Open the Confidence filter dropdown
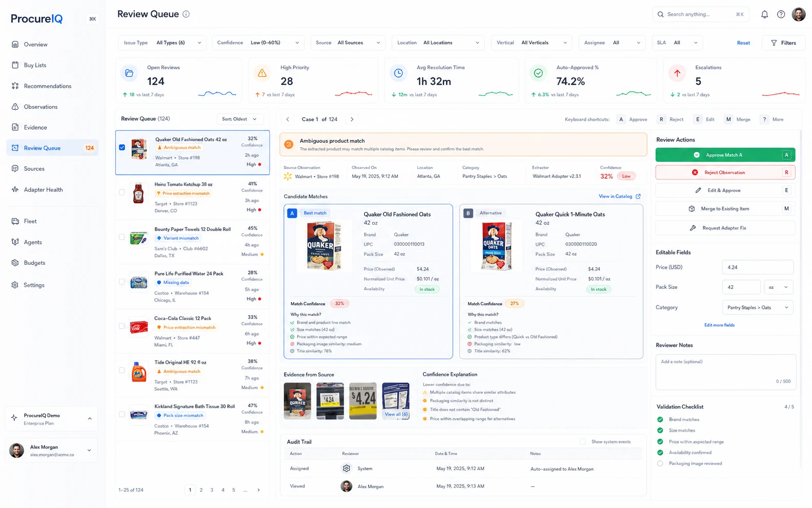The width and height of the screenshot is (812, 508). [x=258, y=43]
